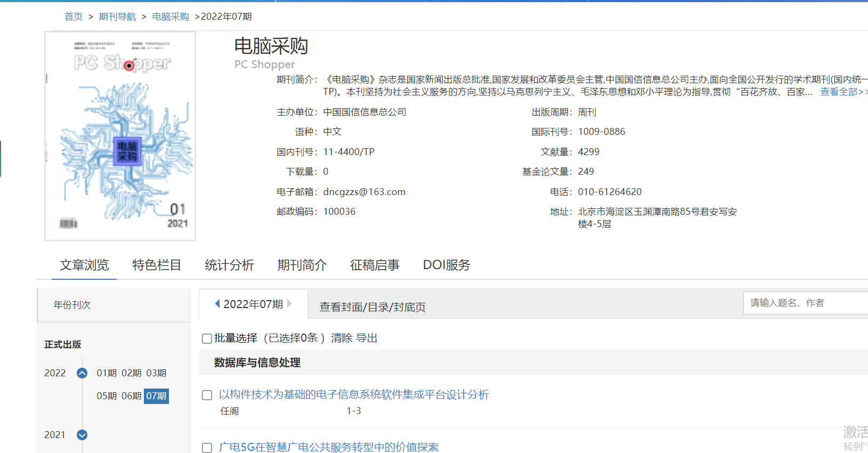
Task: Open article 以构件技术为基础的电子信息系统软件集成平台设计分析
Action: coord(354,394)
